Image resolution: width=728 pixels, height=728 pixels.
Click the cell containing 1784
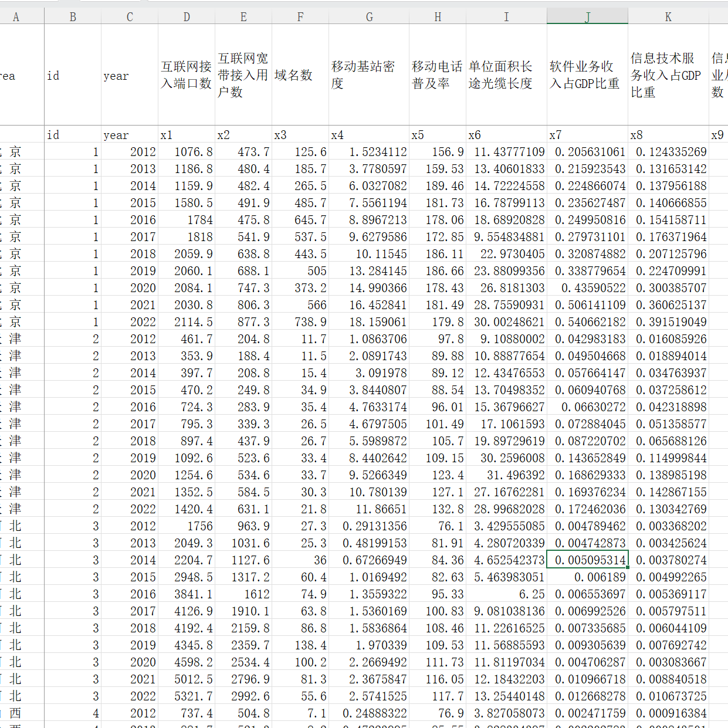tap(187, 219)
